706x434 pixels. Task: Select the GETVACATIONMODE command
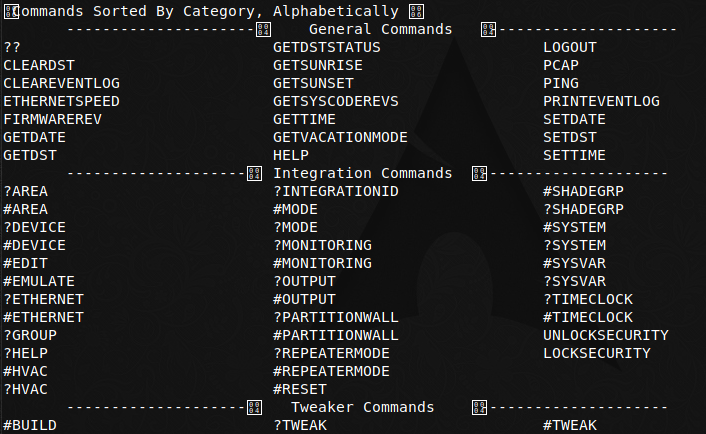coord(340,137)
